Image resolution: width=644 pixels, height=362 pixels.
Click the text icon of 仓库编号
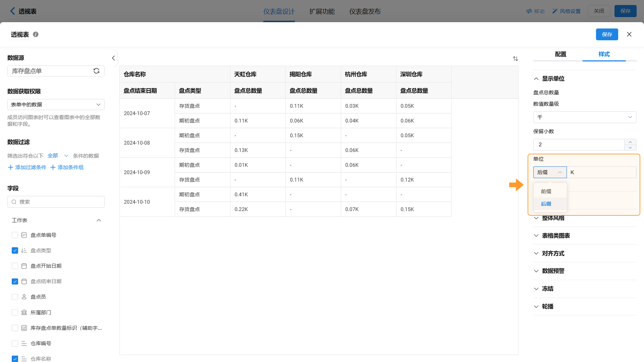tap(24, 344)
